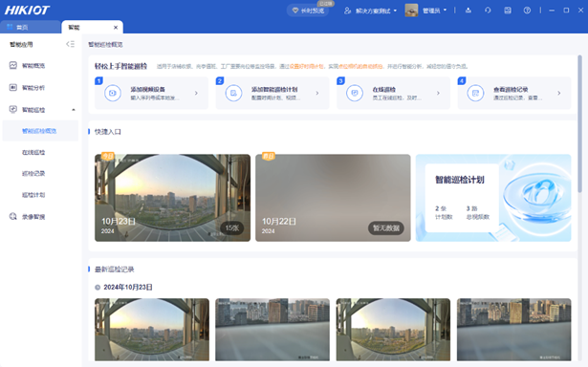Collapse the sidebar using the fold icon
The width and height of the screenshot is (588, 367).
tap(70, 44)
